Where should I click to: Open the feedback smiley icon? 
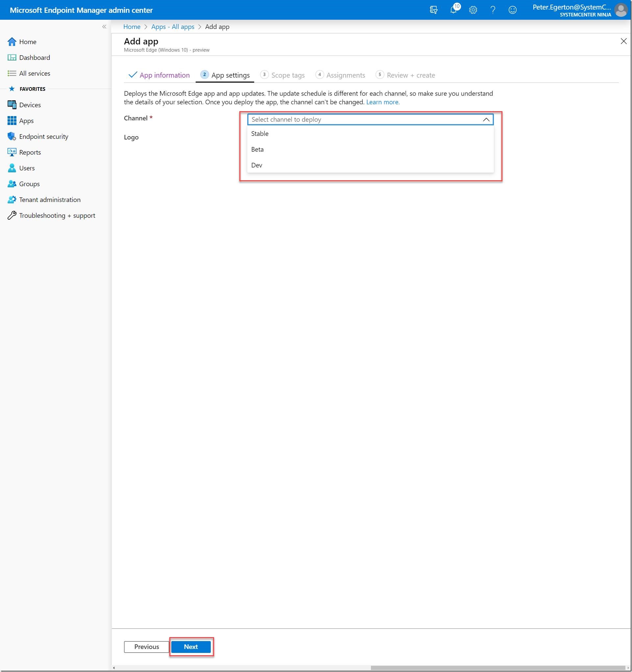[x=512, y=10]
